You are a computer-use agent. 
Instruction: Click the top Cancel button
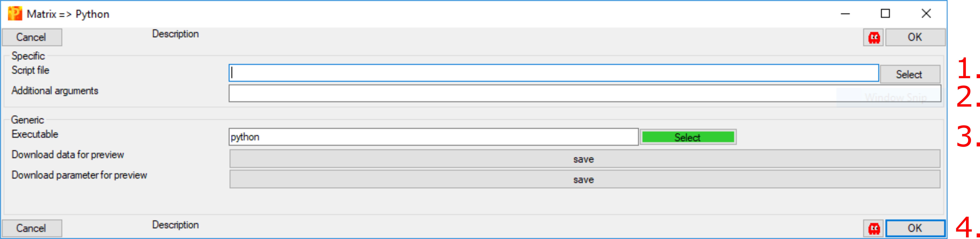[32, 37]
